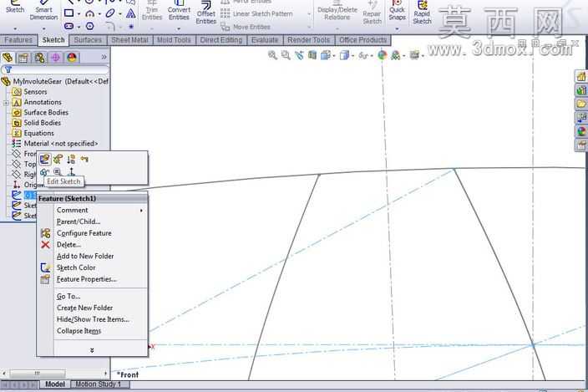Viewport: 588px width, 392px height.
Task: Switch to the Features ribbon tab
Action: pyautogui.click(x=18, y=40)
